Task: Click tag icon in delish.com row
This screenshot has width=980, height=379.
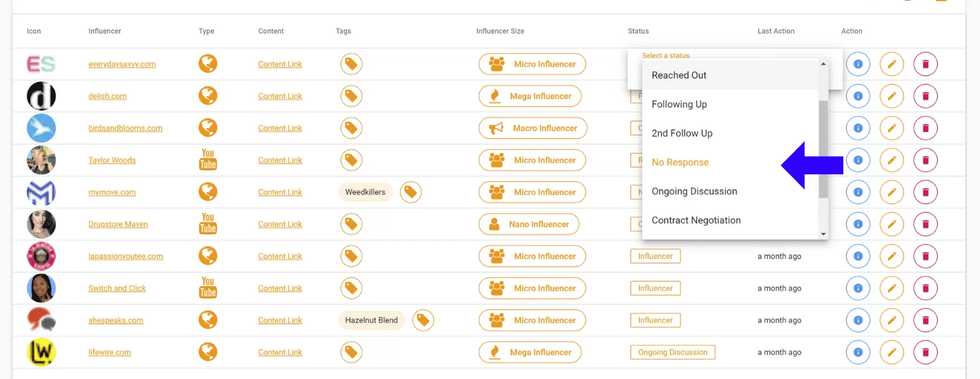Action: coord(351,96)
